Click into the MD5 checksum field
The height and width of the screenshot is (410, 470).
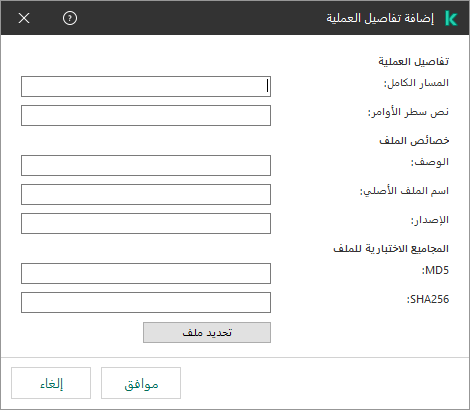[x=146, y=273]
